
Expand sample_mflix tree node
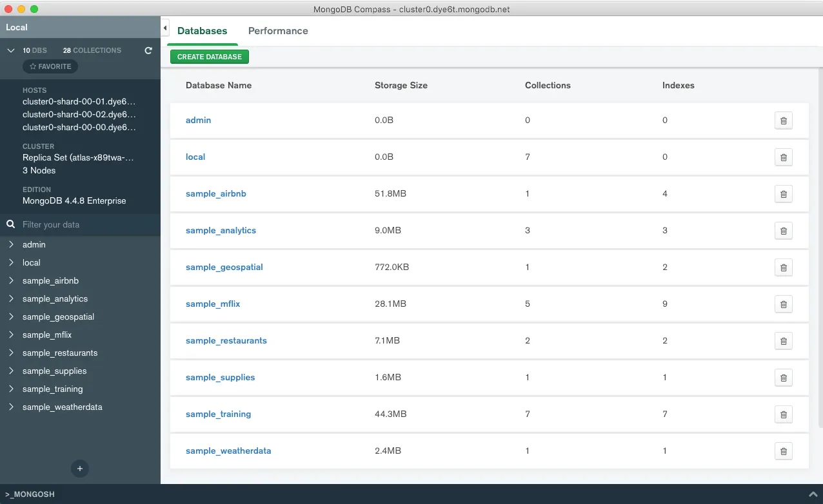point(11,334)
